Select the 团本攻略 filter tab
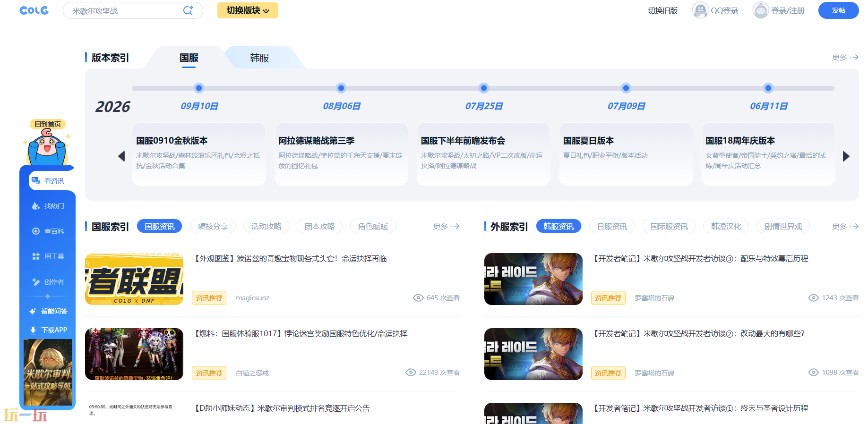This screenshot has width=868, height=424. click(319, 227)
